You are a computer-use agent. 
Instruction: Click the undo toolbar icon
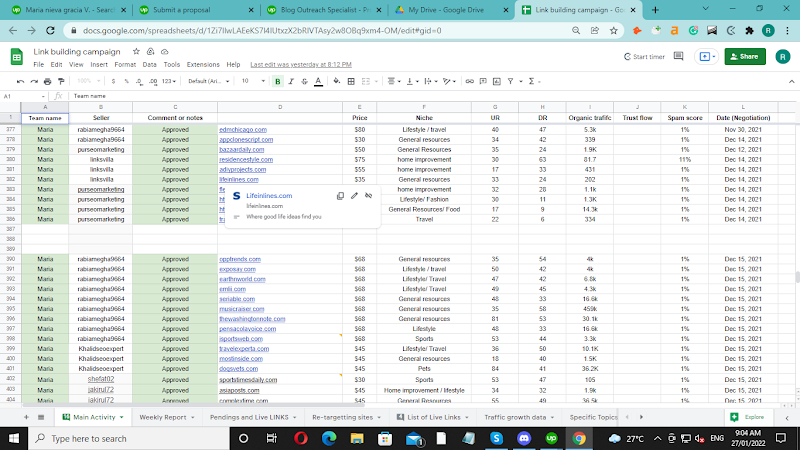click(19, 81)
